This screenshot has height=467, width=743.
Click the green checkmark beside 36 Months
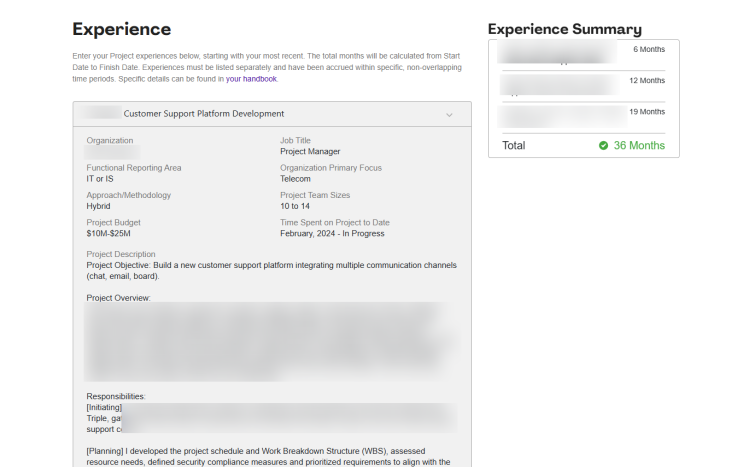click(603, 146)
